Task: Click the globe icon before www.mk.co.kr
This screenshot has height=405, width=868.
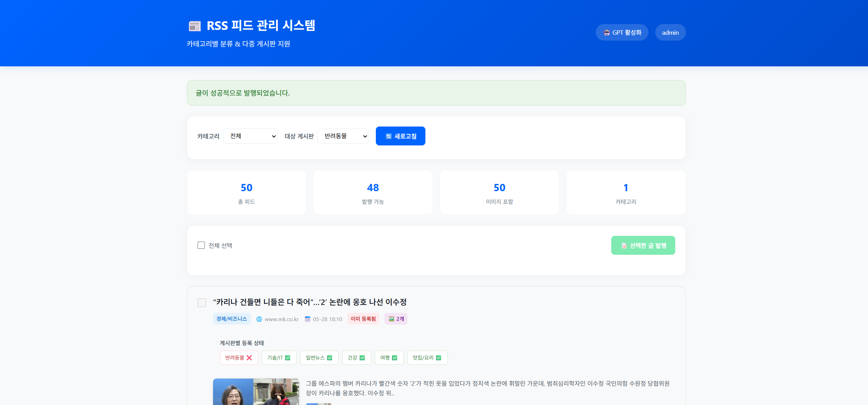Action: [x=259, y=319]
